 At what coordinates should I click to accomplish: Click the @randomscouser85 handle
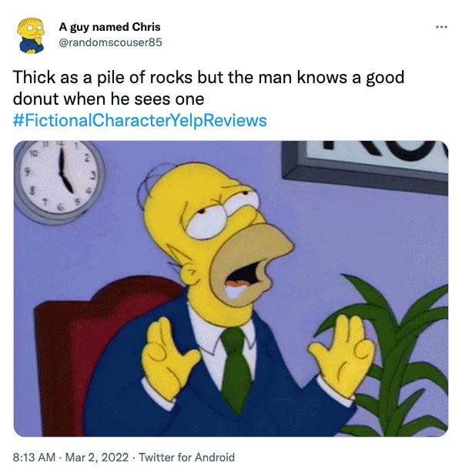111,42
